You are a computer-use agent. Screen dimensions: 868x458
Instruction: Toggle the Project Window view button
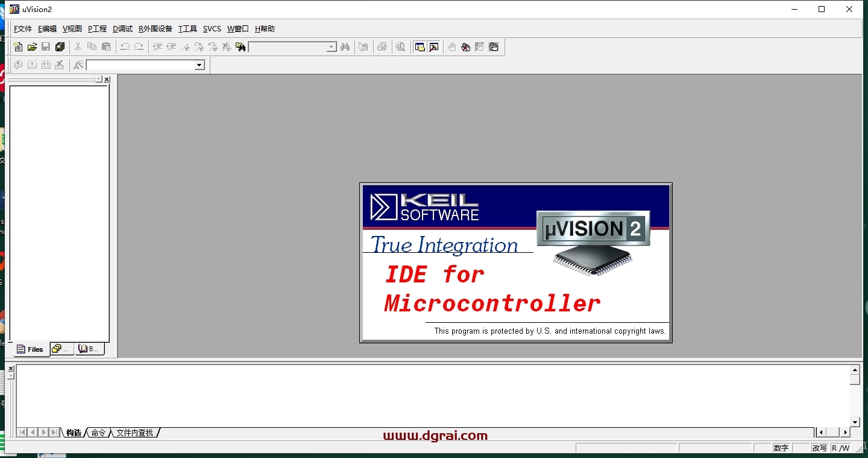click(x=420, y=47)
